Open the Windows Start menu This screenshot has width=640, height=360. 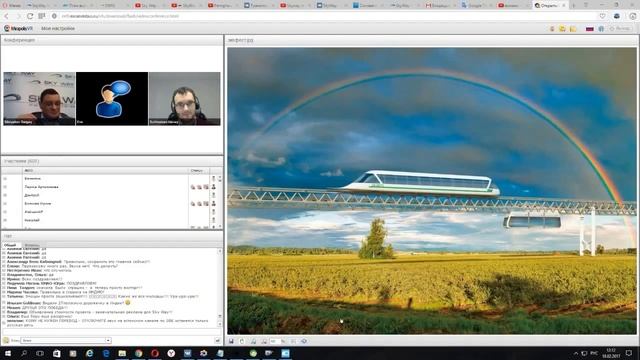(x=8, y=353)
